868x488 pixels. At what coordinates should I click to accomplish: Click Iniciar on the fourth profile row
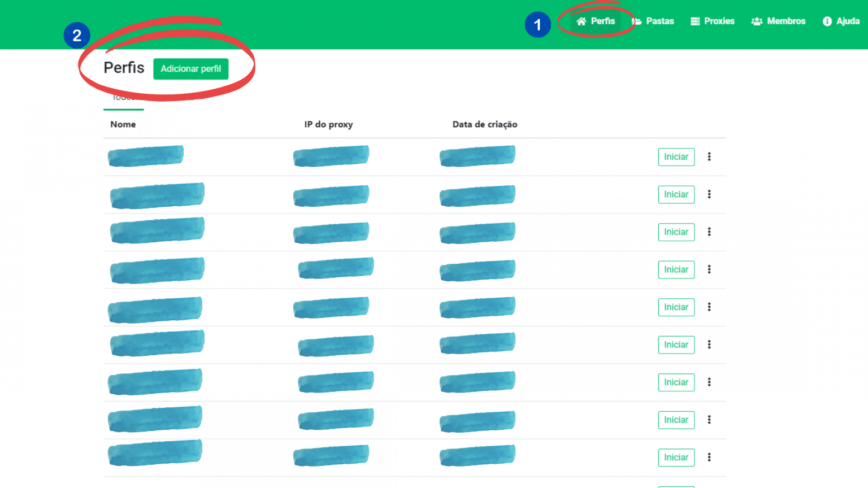[x=676, y=269]
